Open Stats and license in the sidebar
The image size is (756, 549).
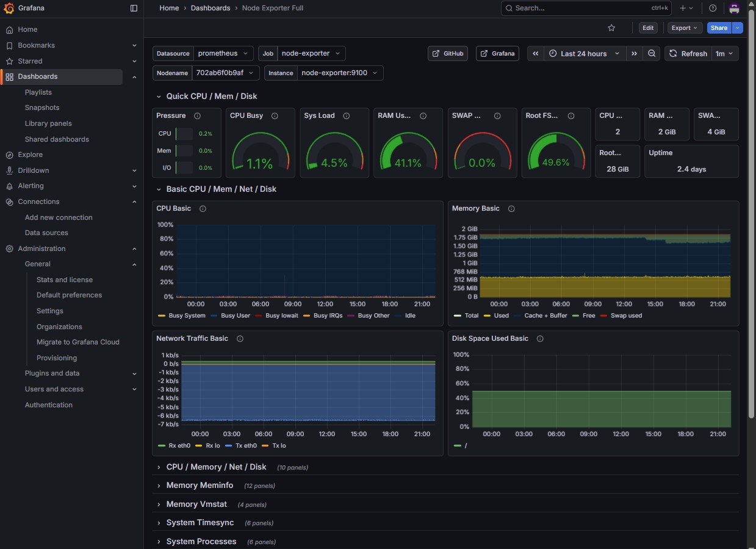65,280
